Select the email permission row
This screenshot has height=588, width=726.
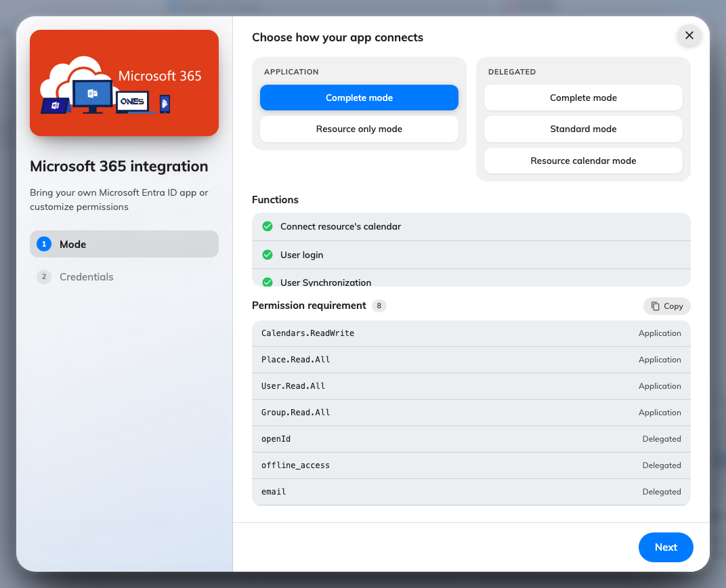tap(471, 492)
